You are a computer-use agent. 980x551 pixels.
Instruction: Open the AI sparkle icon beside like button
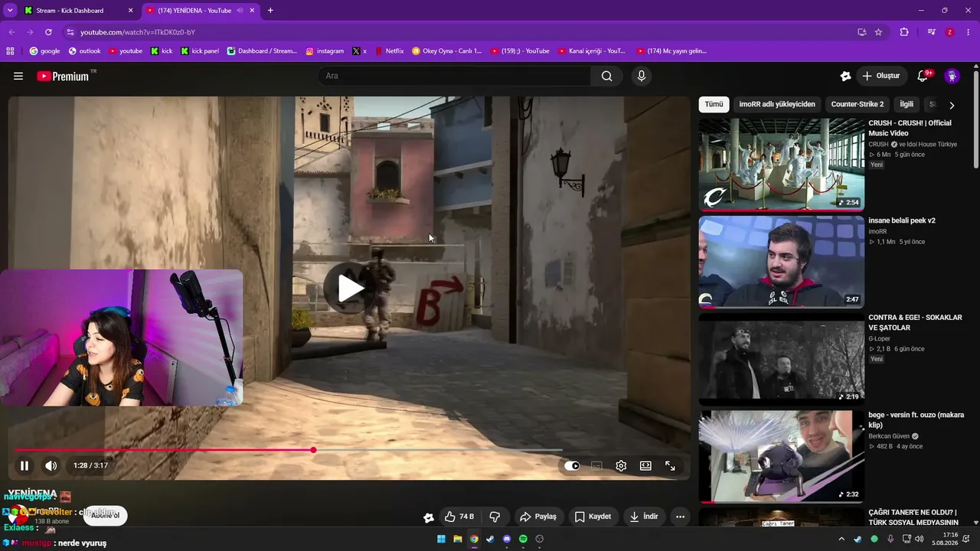(x=429, y=517)
